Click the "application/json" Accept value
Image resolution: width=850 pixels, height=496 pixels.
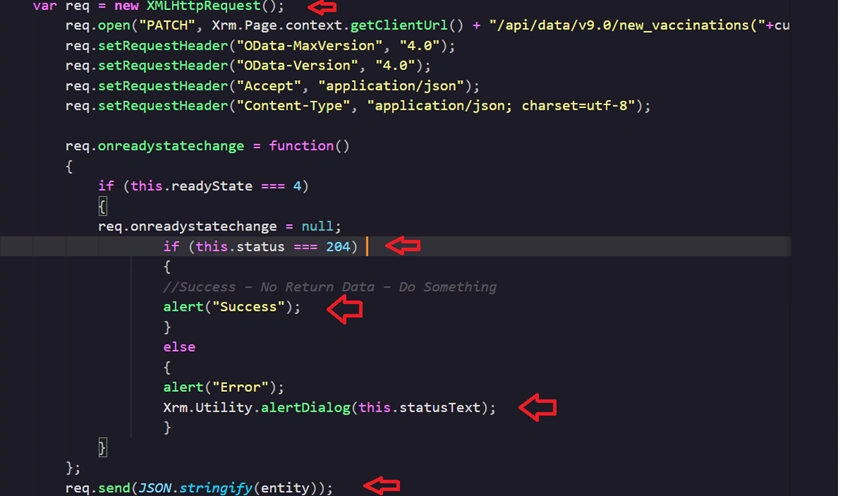click(391, 86)
